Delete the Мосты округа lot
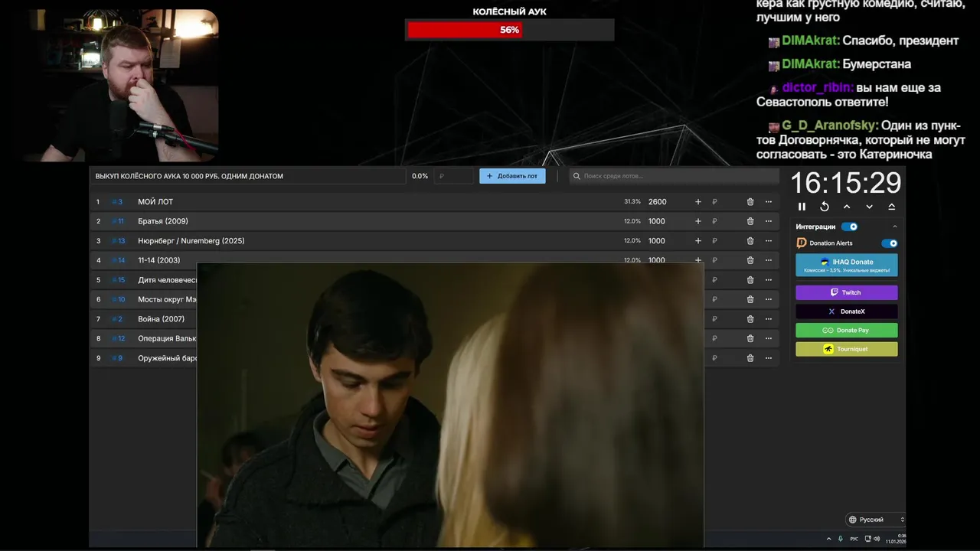 (750, 299)
